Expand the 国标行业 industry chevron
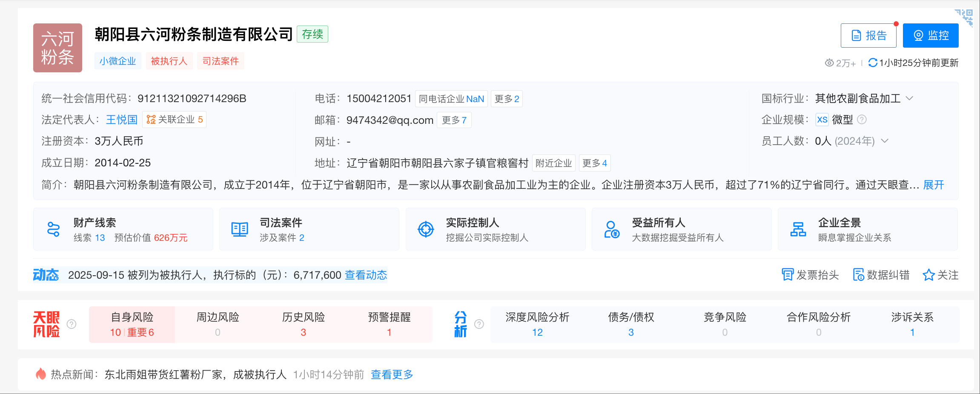980x394 pixels. 909,98
